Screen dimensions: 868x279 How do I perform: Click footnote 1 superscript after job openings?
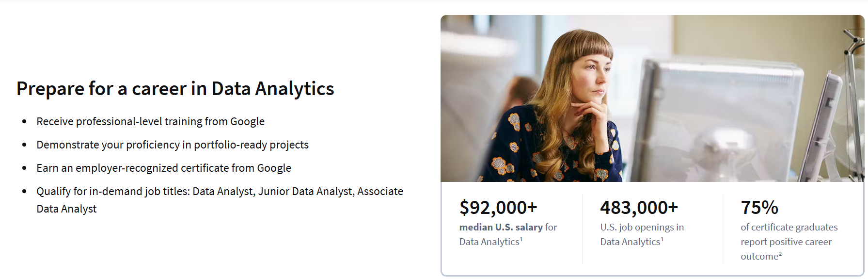[662, 239]
